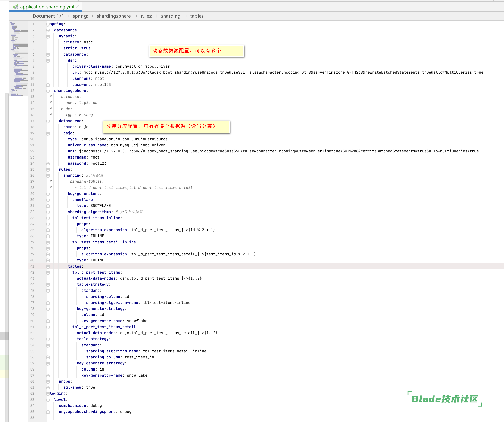Click 'com.baomidou: debug' line
This screenshot has height=422, width=504.
80,406
